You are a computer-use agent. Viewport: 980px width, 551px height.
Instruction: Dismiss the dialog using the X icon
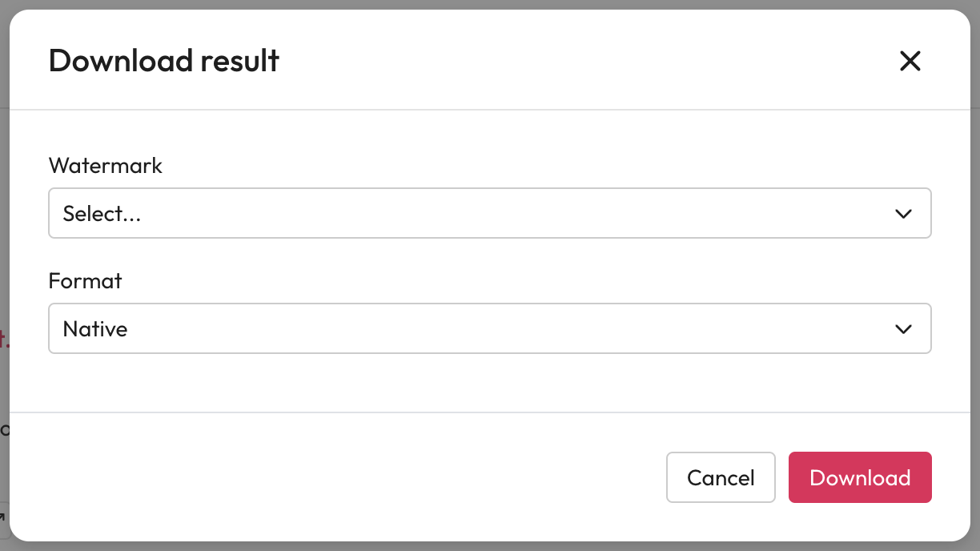910,61
